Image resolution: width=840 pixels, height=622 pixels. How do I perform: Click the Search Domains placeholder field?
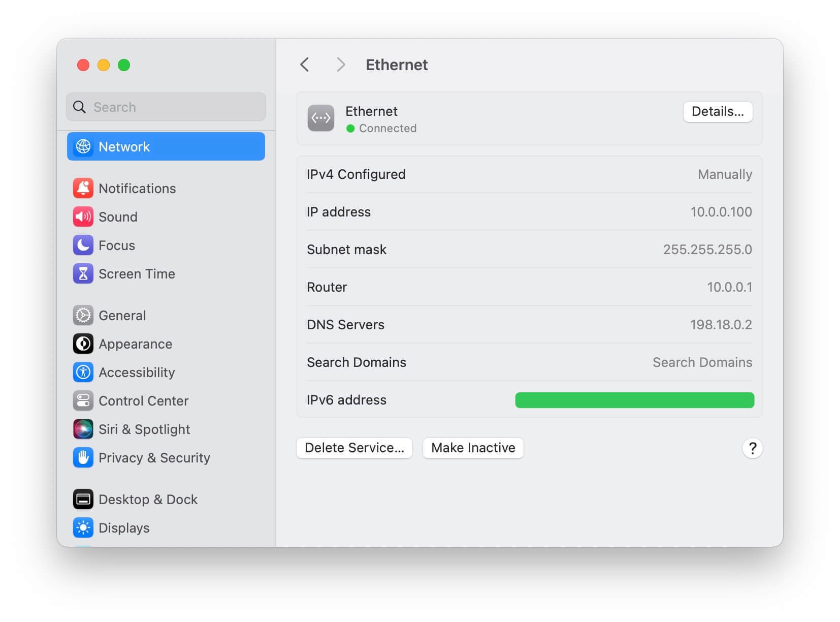tap(702, 362)
